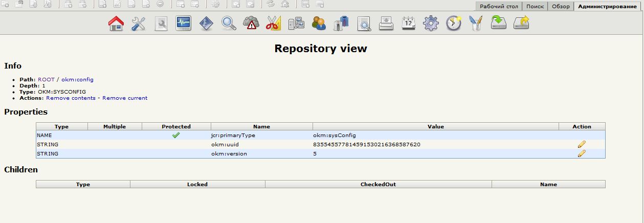Open the stats monitor icon

184,24
